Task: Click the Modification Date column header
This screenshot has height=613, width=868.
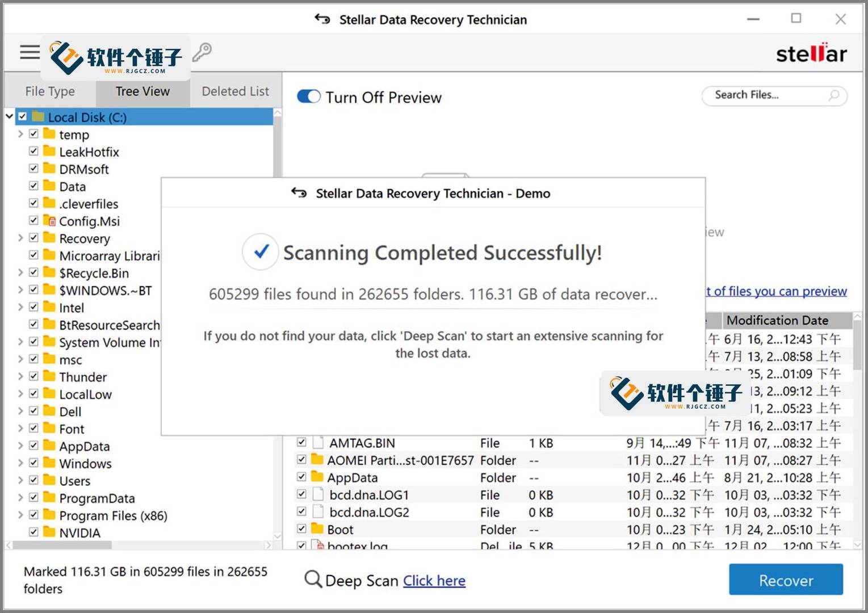Action: pyautogui.click(x=787, y=320)
